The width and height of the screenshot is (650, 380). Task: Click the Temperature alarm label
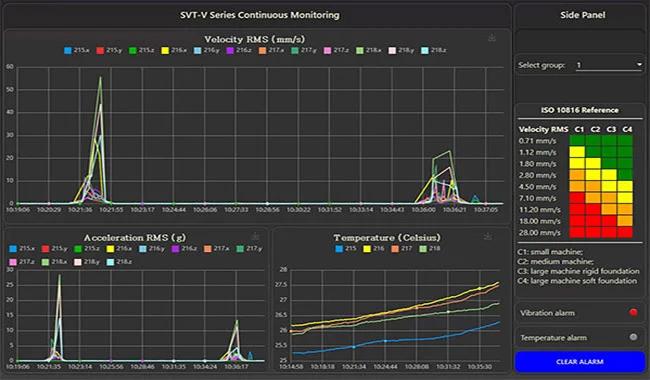tap(553, 338)
